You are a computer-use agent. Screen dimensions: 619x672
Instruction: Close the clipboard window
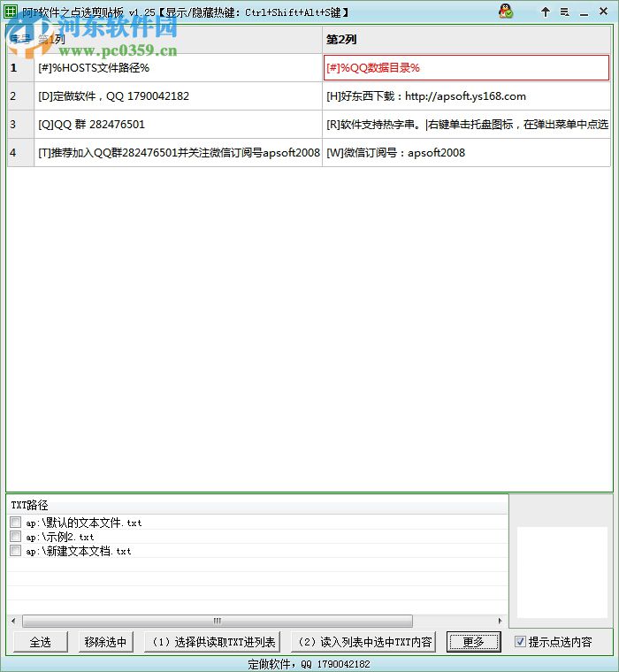[x=603, y=11]
